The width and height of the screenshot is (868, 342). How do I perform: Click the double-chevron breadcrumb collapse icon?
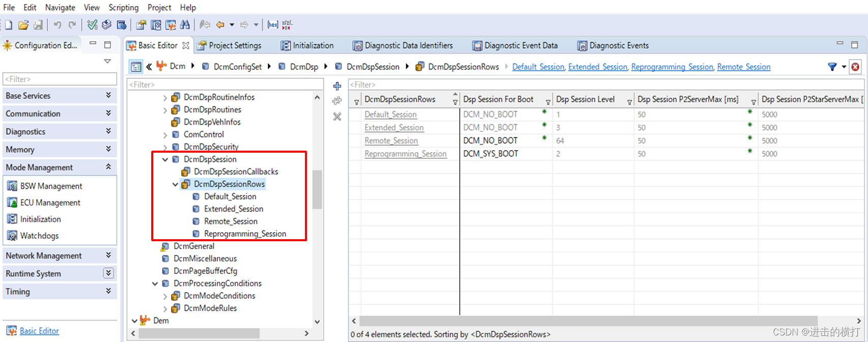pyautogui.click(x=149, y=67)
